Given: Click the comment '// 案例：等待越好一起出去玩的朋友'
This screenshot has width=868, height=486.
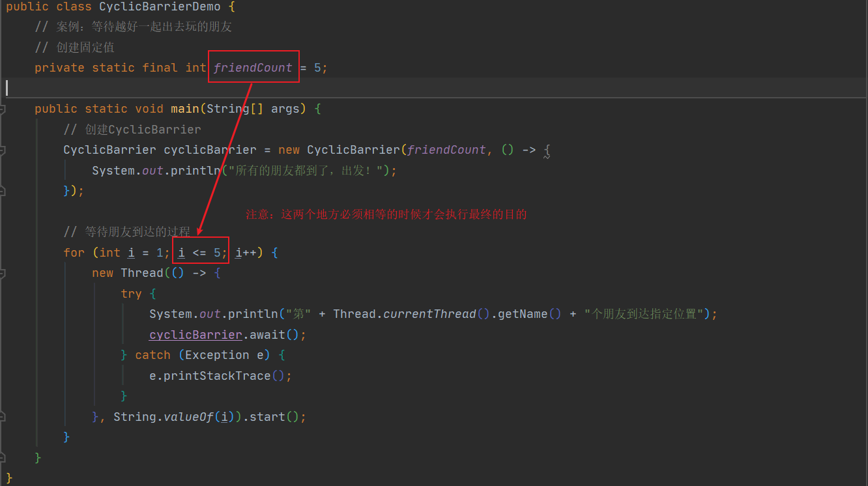Looking at the screenshot, I should coord(134,27).
